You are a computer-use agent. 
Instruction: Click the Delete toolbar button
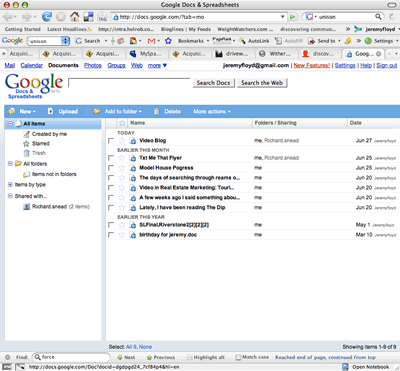(167, 111)
